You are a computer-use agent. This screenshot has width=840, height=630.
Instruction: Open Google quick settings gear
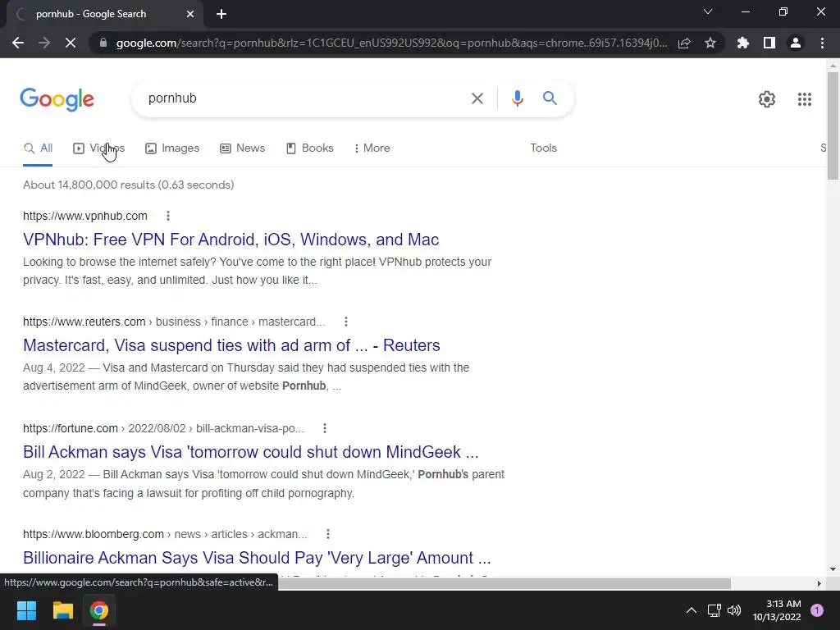click(767, 99)
